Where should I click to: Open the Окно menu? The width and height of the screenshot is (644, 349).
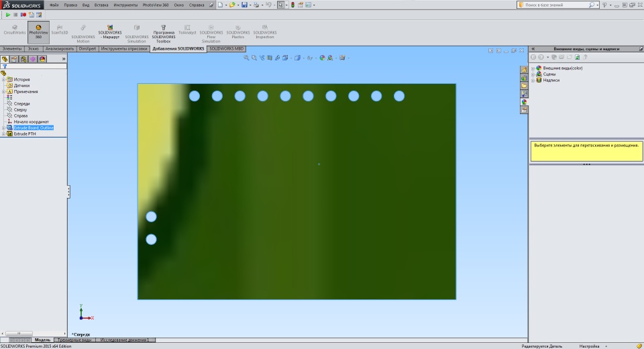click(x=178, y=5)
